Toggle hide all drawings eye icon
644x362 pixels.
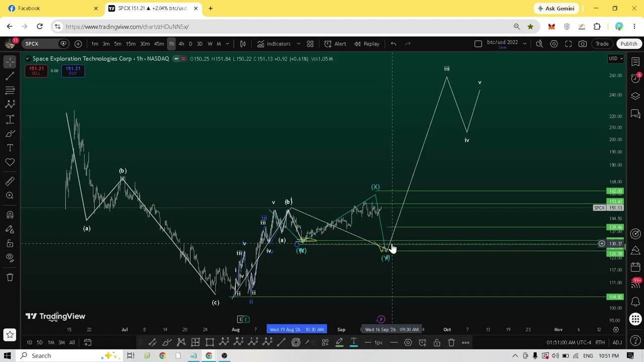[x=10, y=258]
